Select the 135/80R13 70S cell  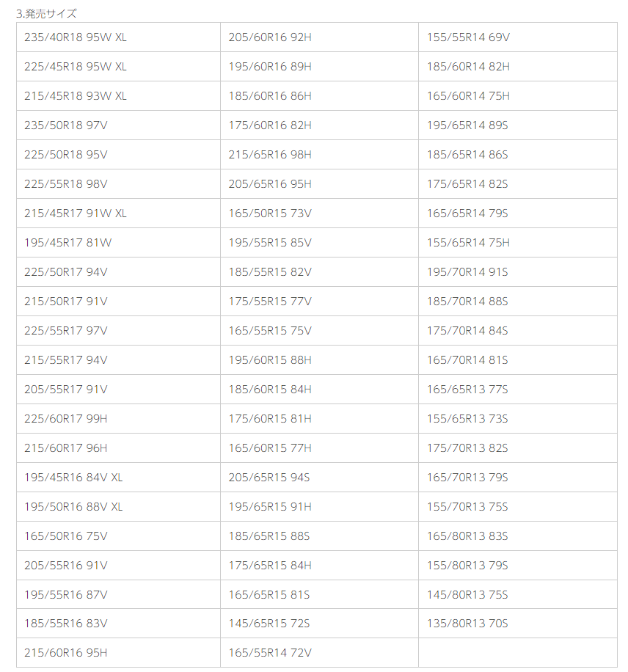point(468,624)
